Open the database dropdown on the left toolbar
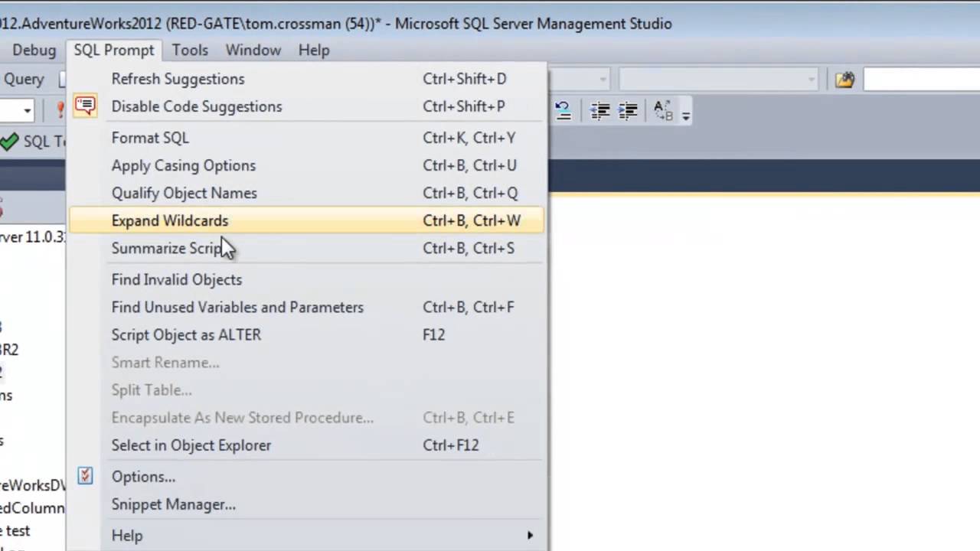This screenshot has height=551, width=980. point(27,110)
